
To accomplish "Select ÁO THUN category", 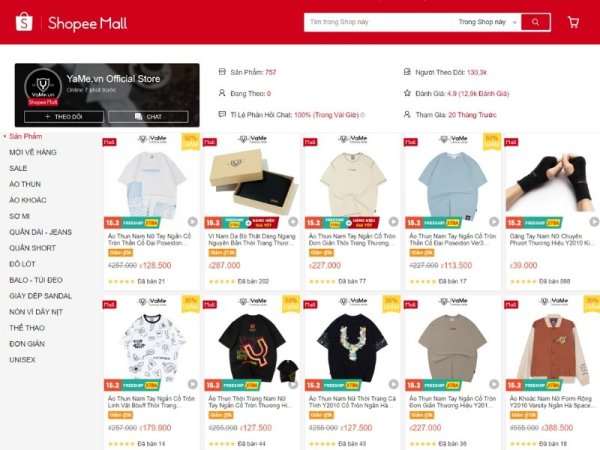I will point(25,184).
